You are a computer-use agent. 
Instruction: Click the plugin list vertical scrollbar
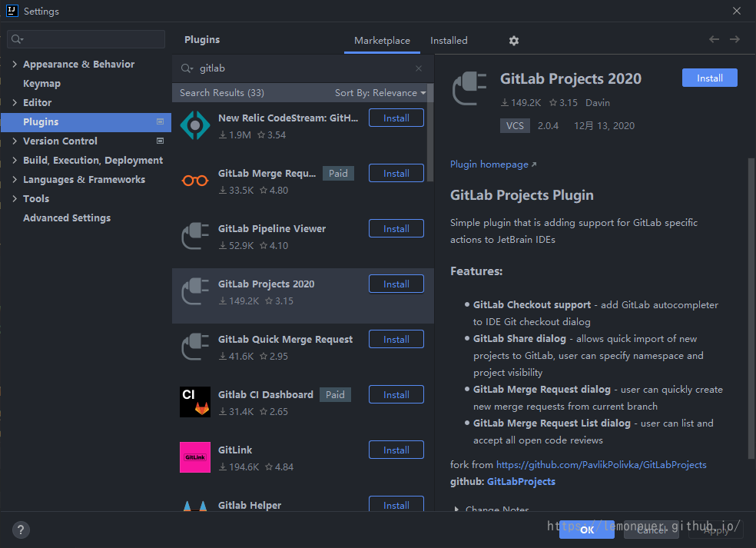tap(430, 133)
